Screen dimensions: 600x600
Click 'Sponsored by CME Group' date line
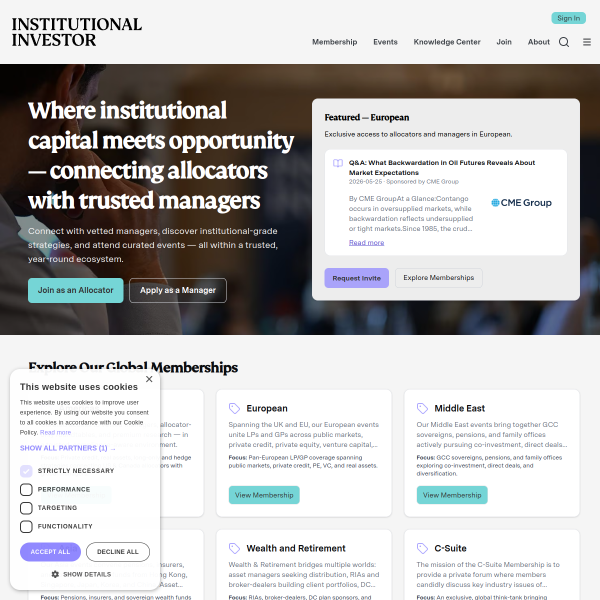(404, 182)
